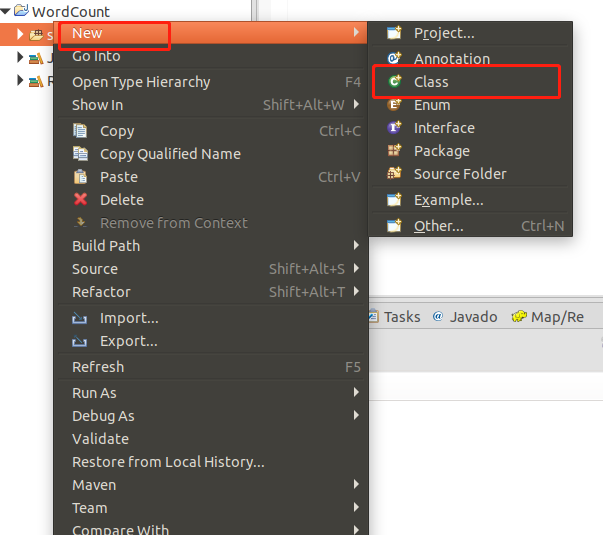Click the Project wizard icon in submenu
The width and height of the screenshot is (603, 535).
click(x=394, y=33)
